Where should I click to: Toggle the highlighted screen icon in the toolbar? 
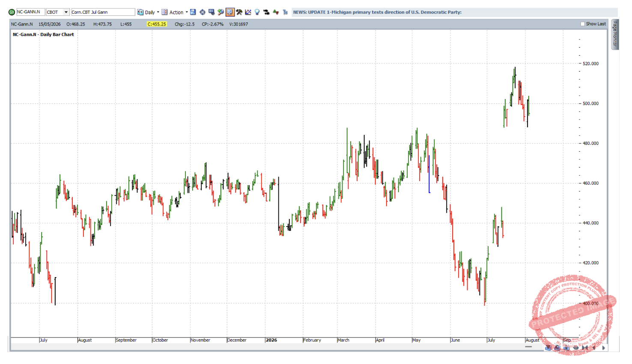[x=230, y=12]
